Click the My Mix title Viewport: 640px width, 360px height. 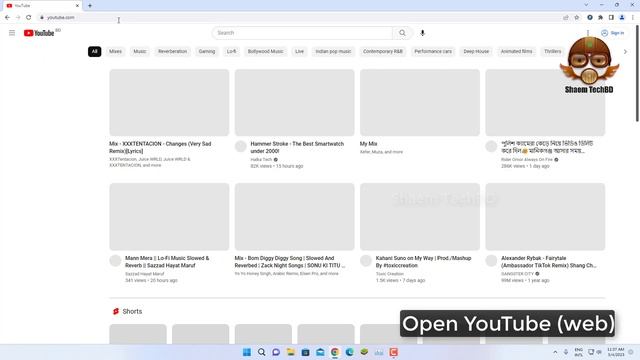tap(368, 144)
